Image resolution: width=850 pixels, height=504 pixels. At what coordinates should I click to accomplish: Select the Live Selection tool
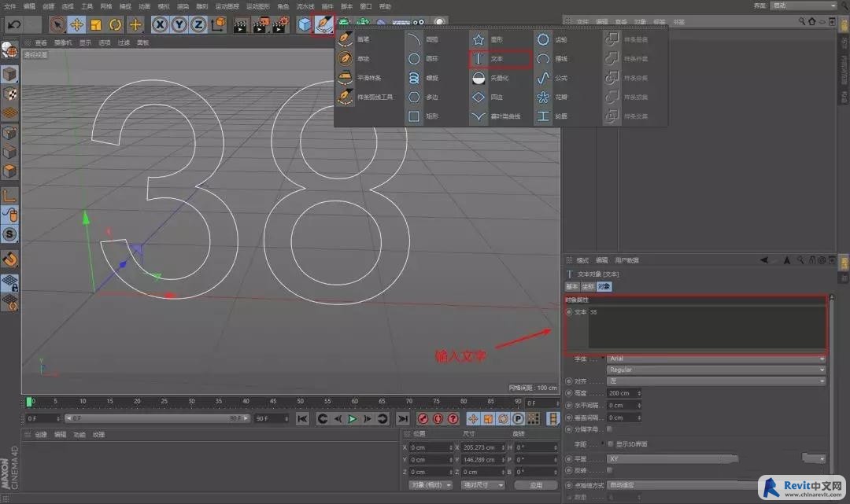[57, 24]
